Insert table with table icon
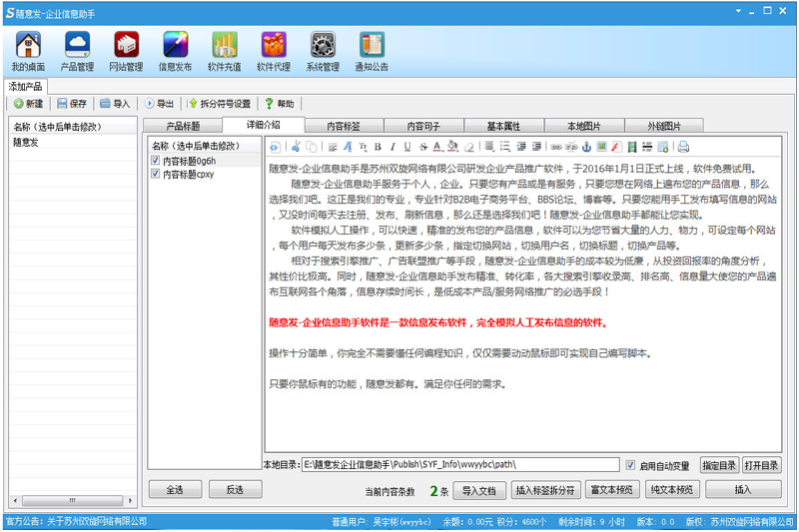799x532 pixels. pos(663,147)
